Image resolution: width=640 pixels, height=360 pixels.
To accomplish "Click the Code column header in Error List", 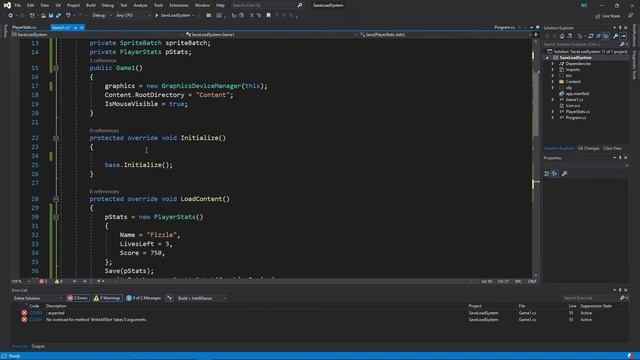I will pyautogui.click(x=34, y=306).
